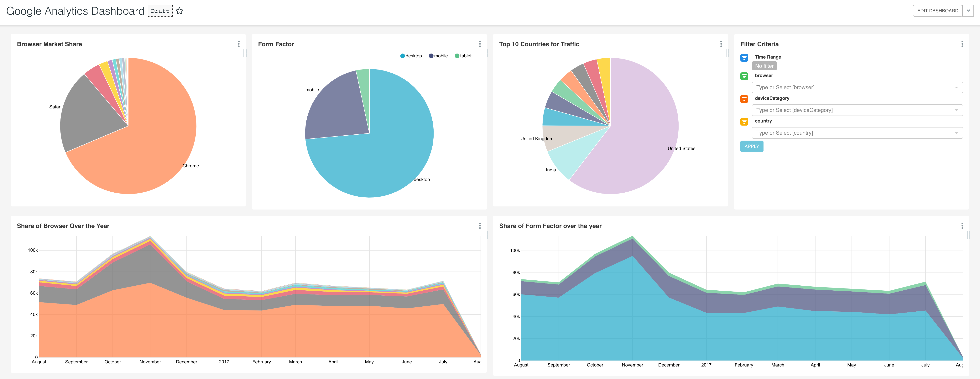Toggle tablet series in Form Factor legend
The width and height of the screenshot is (980, 379).
click(463, 56)
